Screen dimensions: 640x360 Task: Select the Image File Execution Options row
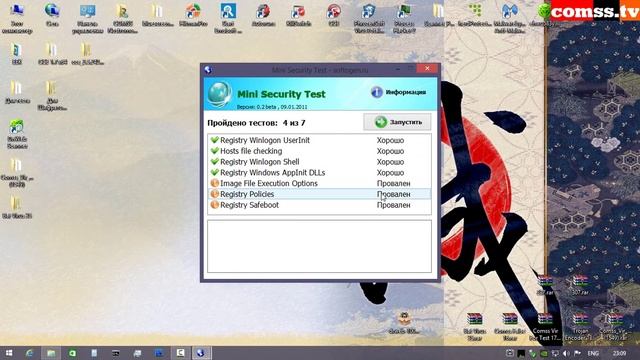pyautogui.click(x=319, y=183)
